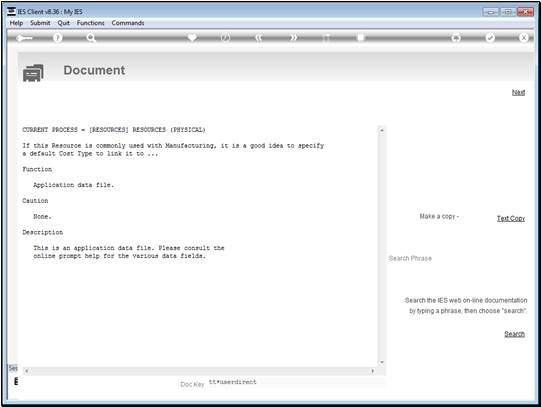Go back with the double-left-arrow icon
541x407 pixels.
(259, 38)
